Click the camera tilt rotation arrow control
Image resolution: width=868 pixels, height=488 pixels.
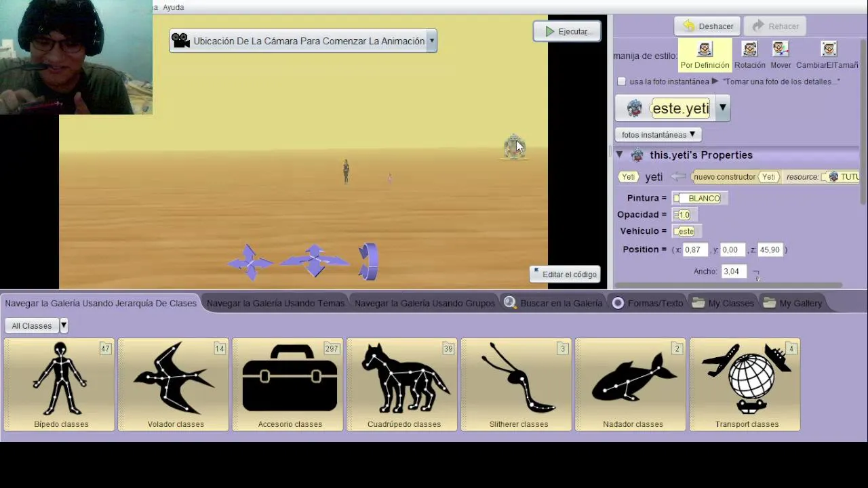pos(368,262)
